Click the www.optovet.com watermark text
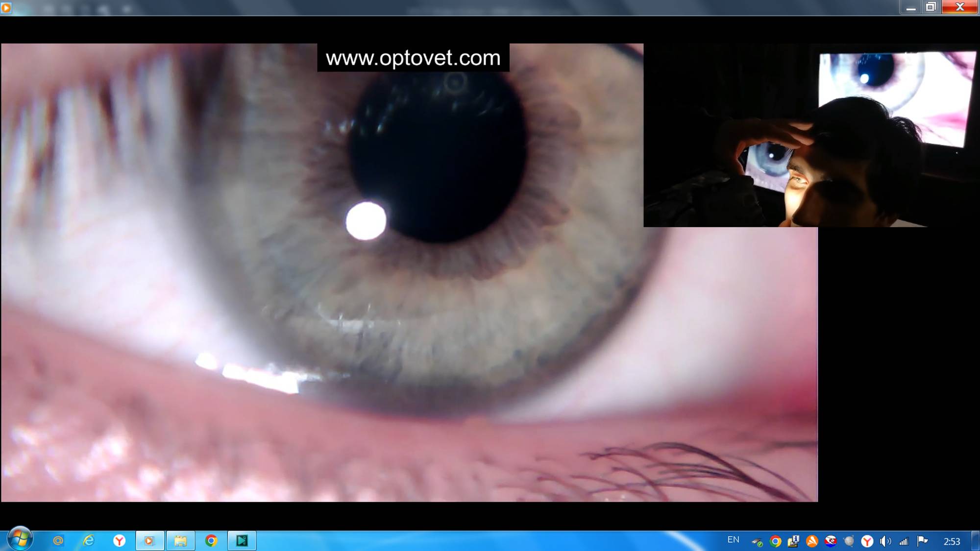The height and width of the screenshot is (551, 980). click(413, 58)
